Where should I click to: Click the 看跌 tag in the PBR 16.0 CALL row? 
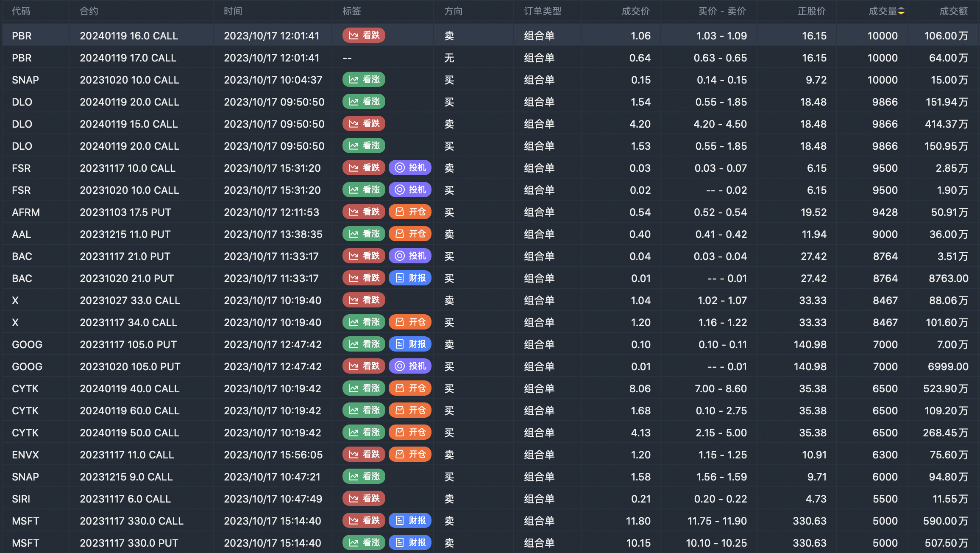pyautogui.click(x=364, y=36)
